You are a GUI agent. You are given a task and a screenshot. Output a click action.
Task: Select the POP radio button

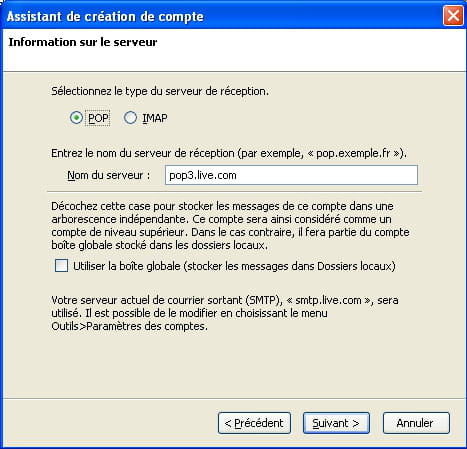(76, 118)
